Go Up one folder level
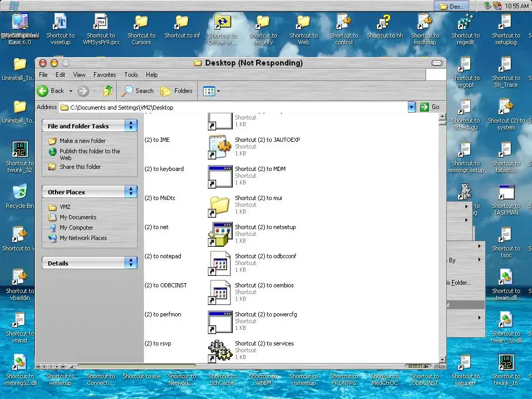 [x=108, y=91]
